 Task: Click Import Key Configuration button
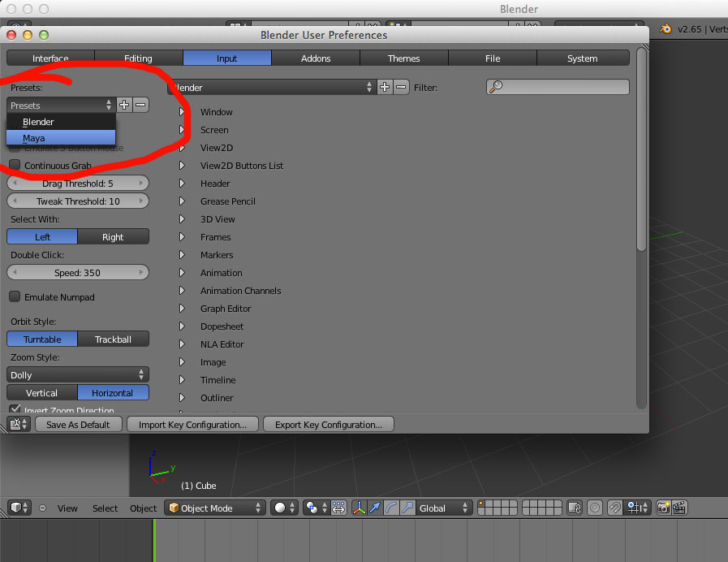tap(192, 424)
